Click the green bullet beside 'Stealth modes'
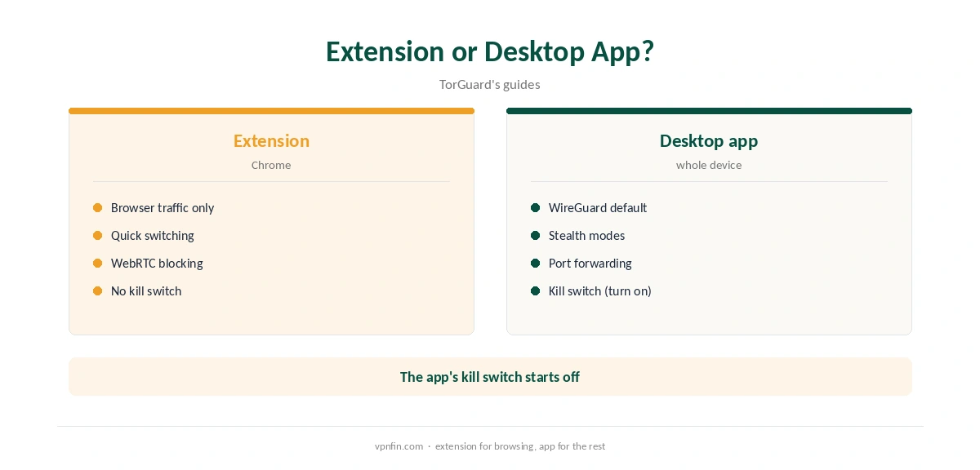Viewport: 980px width, 470px height. coord(536,236)
